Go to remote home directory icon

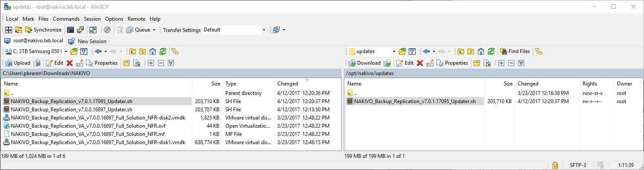coord(481,51)
